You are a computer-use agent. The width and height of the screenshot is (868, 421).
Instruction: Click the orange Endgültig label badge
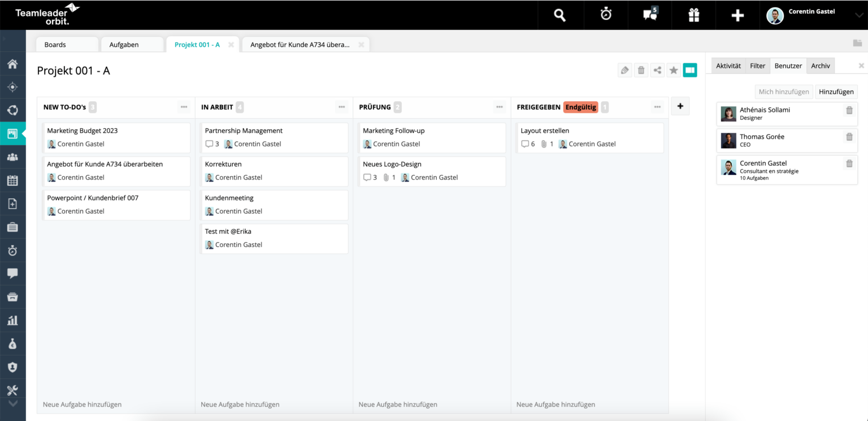(x=580, y=106)
